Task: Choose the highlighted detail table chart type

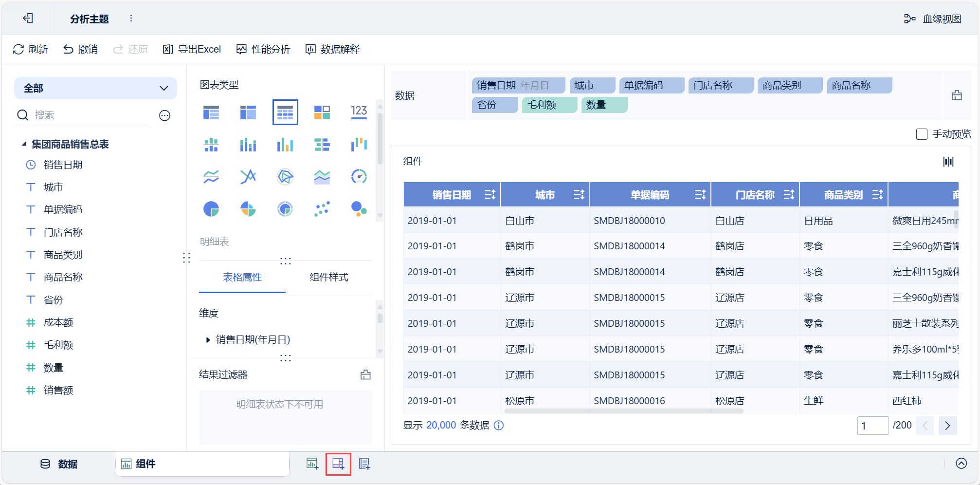Action: pos(285,112)
